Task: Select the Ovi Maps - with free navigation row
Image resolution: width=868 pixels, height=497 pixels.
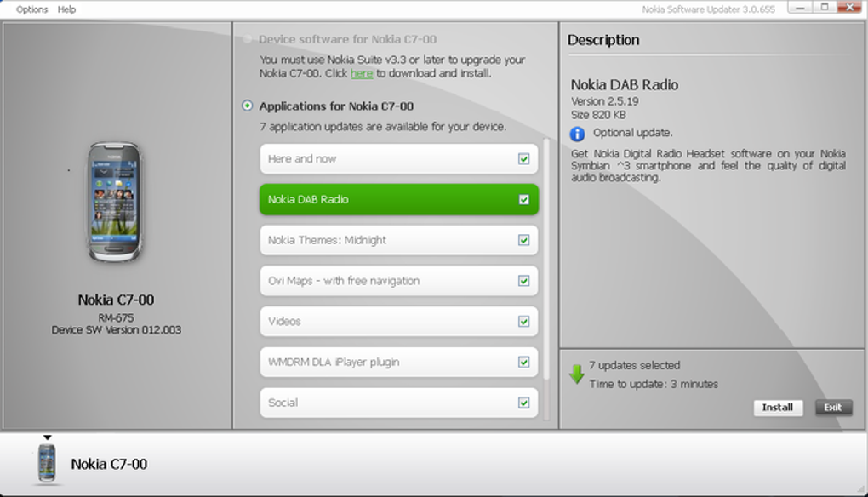Action: (x=398, y=281)
